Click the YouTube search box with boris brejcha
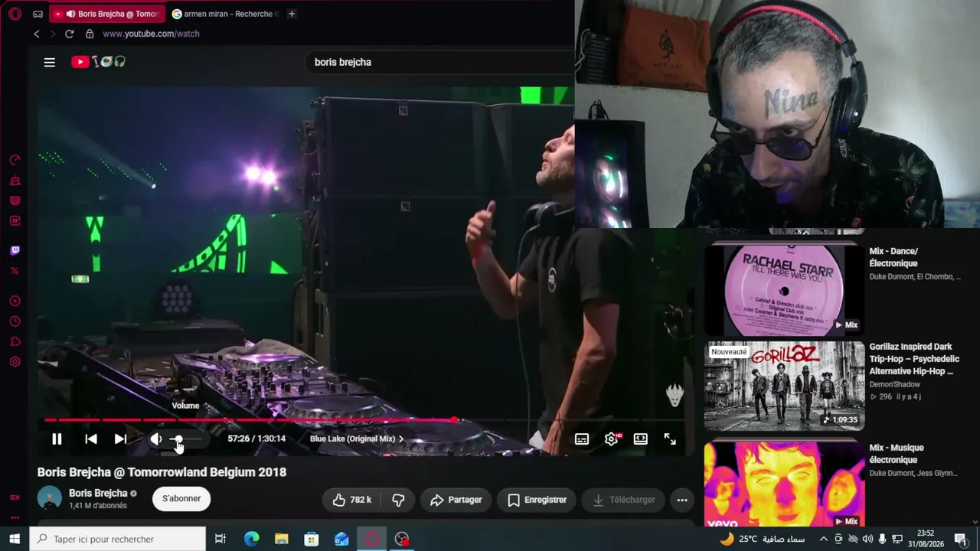The height and width of the screenshot is (551, 980). point(439,62)
